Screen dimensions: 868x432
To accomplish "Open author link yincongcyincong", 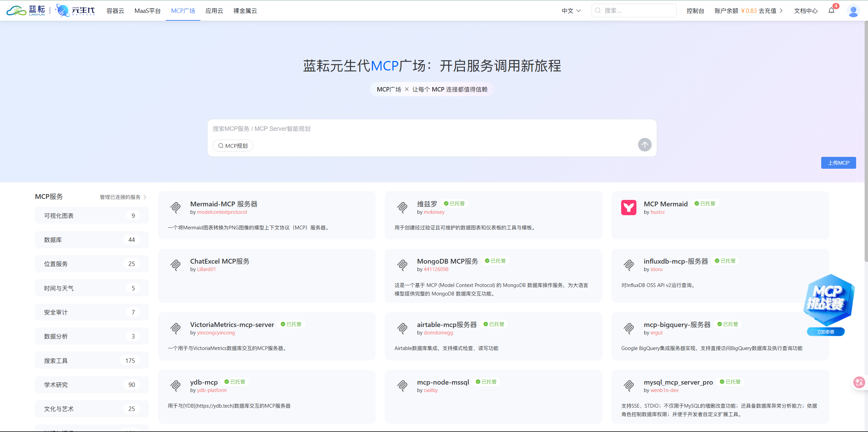I will [x=216, y=333].
